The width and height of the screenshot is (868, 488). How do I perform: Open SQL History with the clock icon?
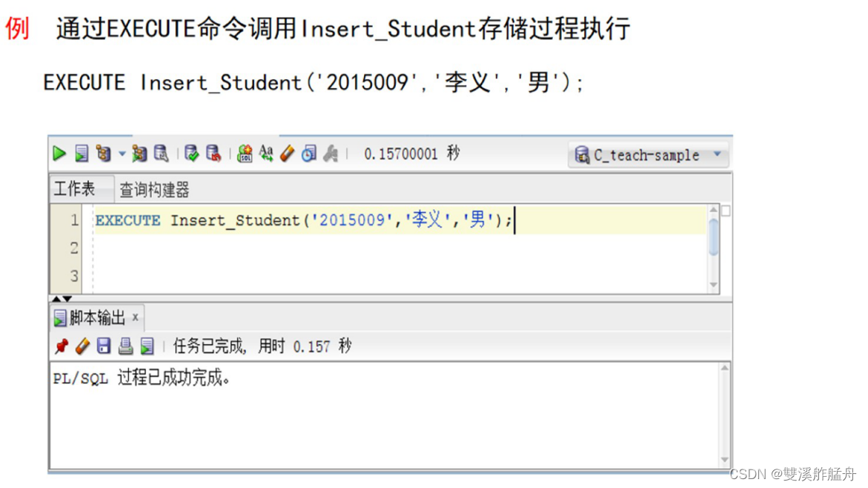[x=309, y=154]
